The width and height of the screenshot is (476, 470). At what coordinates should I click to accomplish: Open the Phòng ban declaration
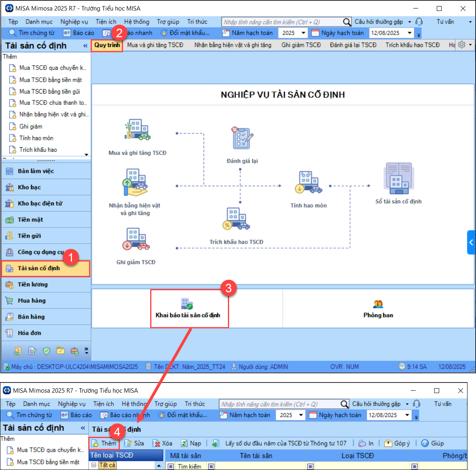(378, 309)
